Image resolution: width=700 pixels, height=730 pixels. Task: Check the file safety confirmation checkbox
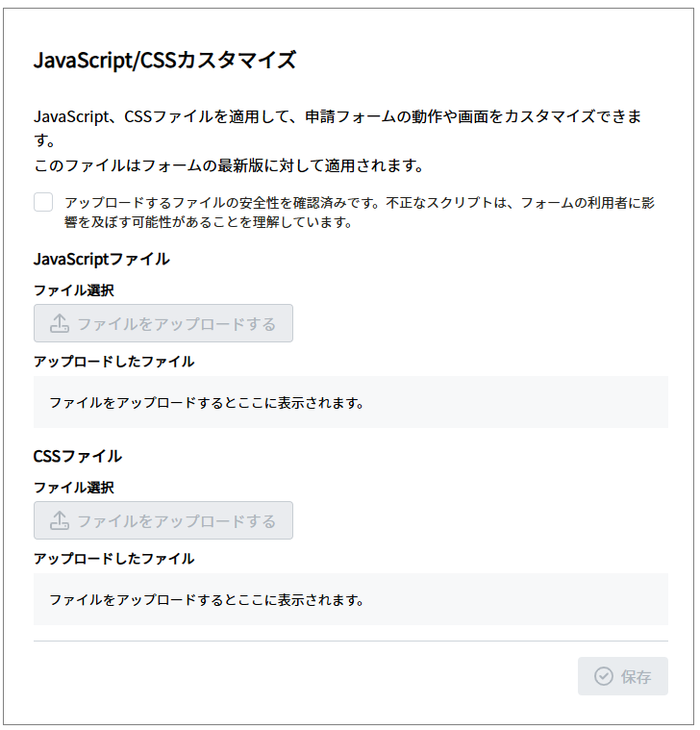pyautogui.click(x=43, y=203)
